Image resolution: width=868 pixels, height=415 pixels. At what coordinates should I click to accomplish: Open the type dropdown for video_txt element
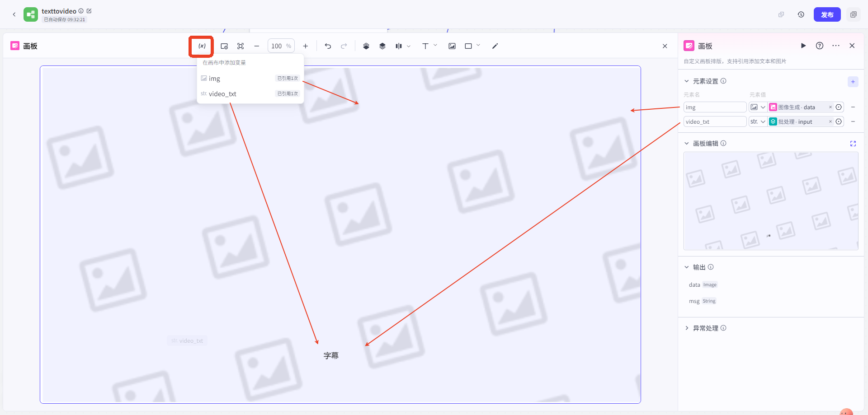click(758, 121)
